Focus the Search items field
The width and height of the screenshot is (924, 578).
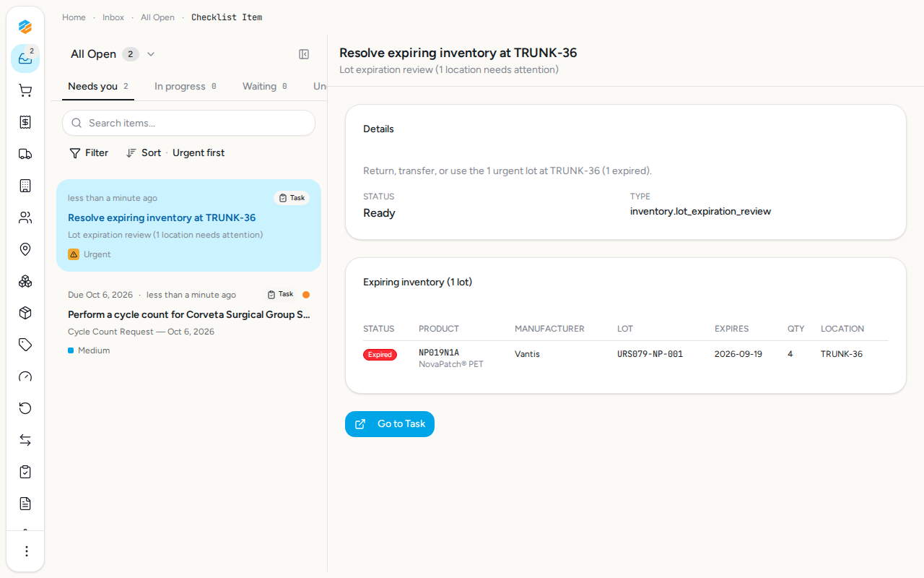coord(189,123)
